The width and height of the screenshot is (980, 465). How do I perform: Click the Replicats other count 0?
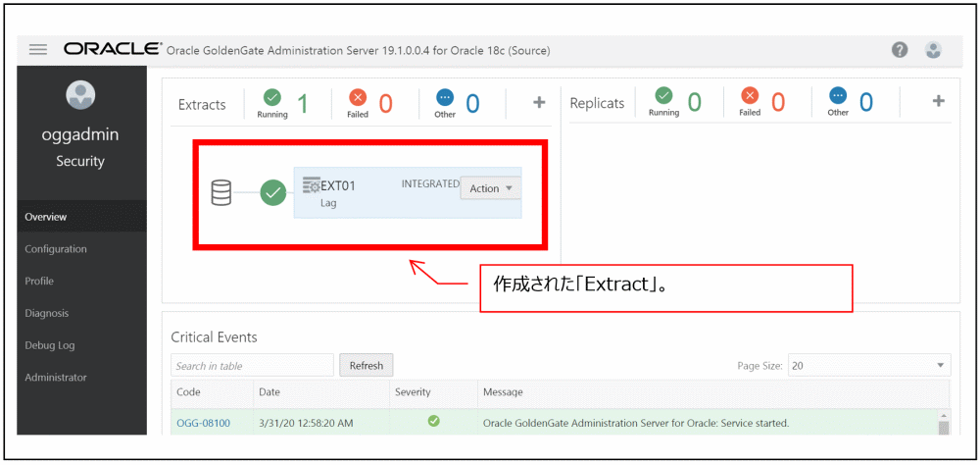tap(865, 102)
